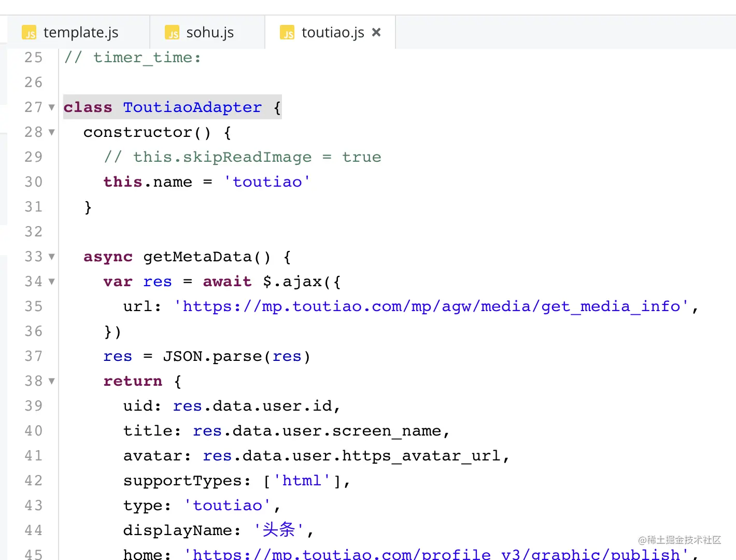Collapse the class ToutiaoAdapter fold at line 27

tap(51, 107)
